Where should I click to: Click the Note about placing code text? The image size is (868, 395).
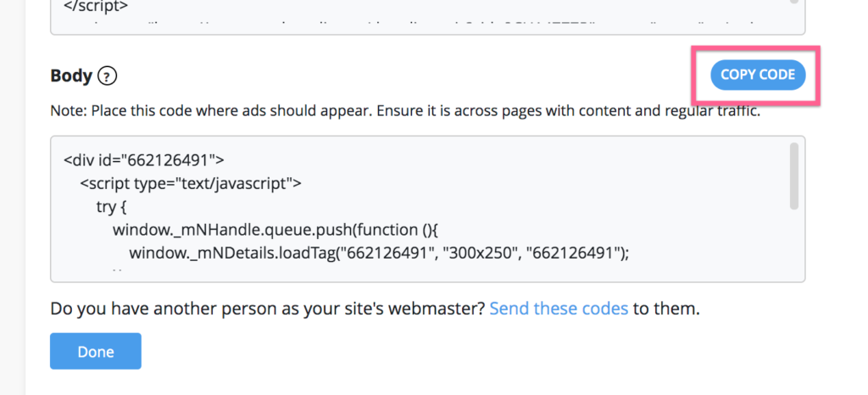click(x=405, y=111)
